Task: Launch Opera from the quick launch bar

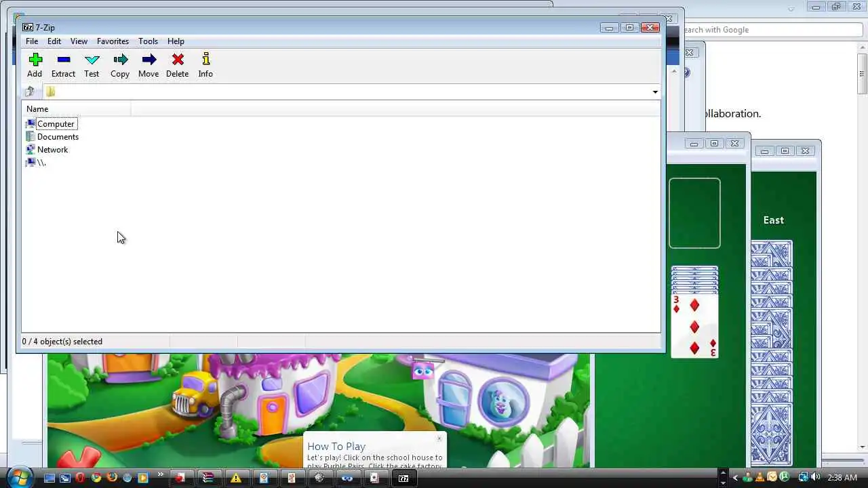Action: [x=80, y=478]
